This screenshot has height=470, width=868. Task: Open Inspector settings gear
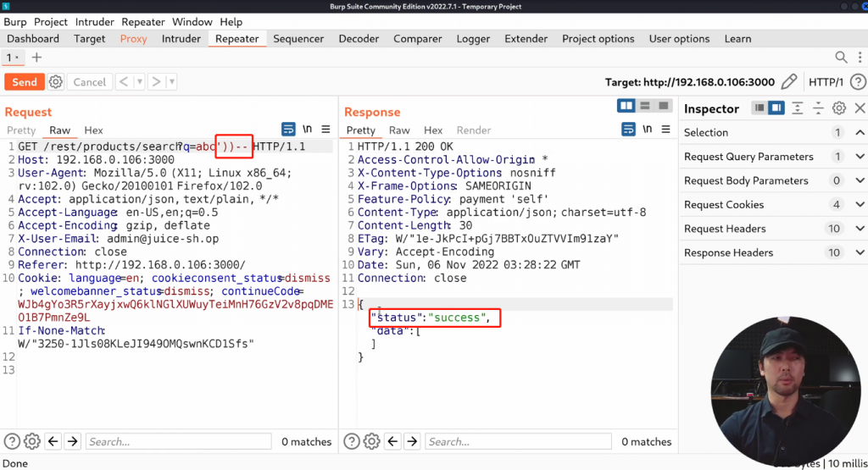(x=839, y=108)
